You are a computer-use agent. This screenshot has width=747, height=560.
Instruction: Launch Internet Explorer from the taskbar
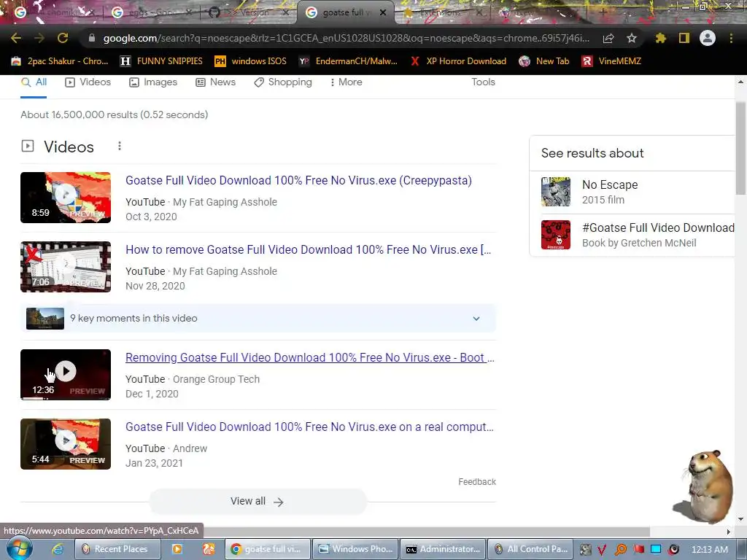(58, 549)
